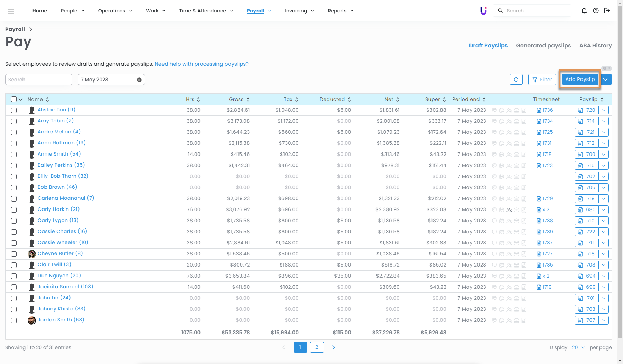This screenshot has width=623, height=364.
Task: Open the Display per page dropdown
Action: point(578,347)
